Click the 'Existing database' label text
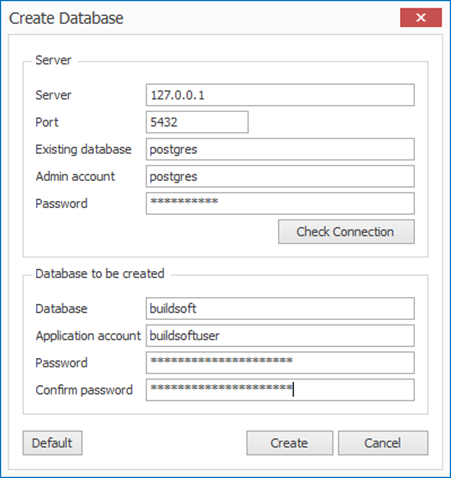451x478 pixels. point(83,149)
